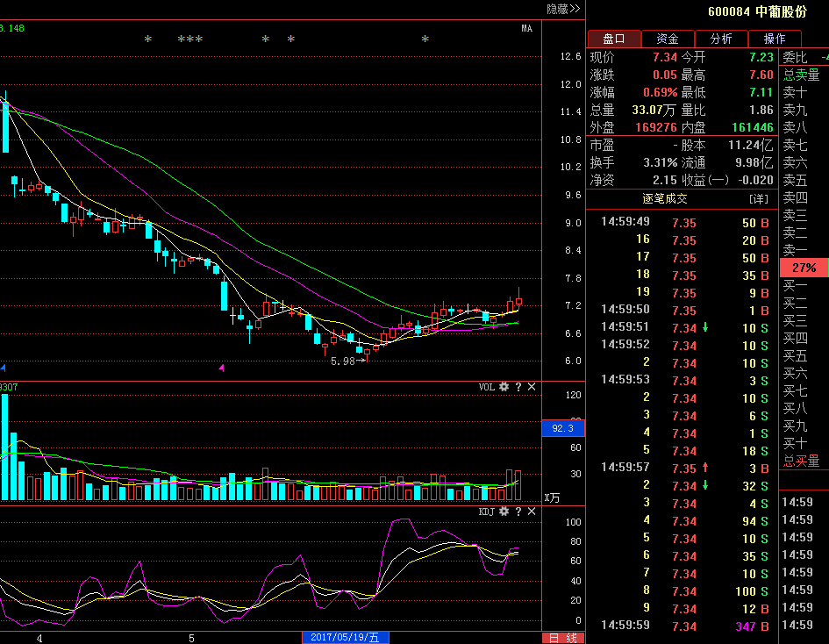The image size is (829, 644).
Task: Collapse the side panel via 隐藏>>
Action: tap(563, 9)
